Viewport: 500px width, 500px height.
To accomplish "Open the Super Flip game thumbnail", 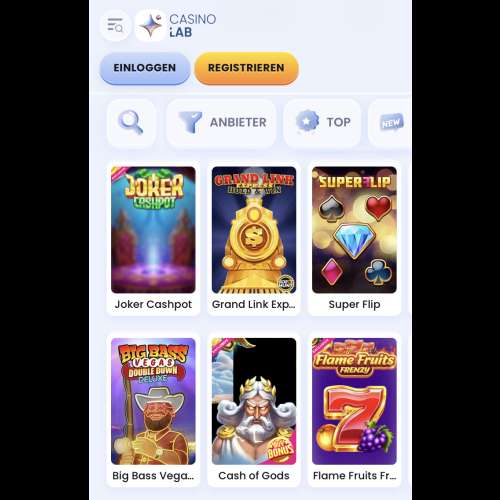I will (x=354, y=230).
